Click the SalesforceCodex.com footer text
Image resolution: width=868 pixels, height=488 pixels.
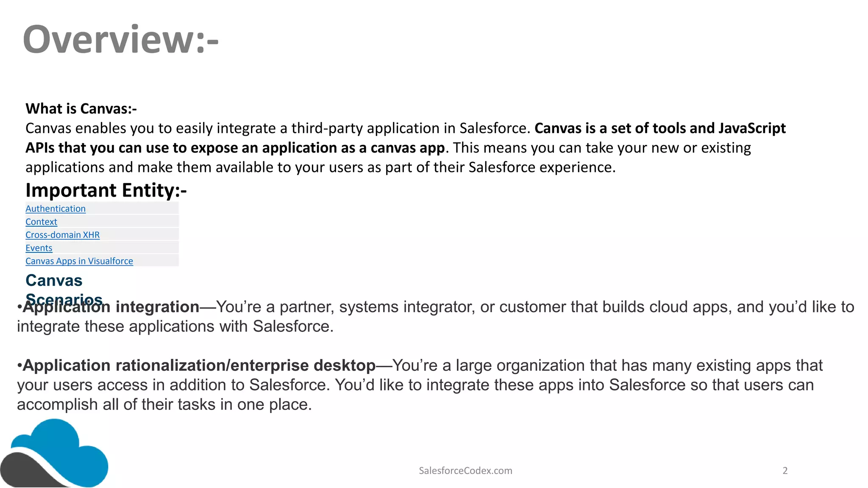tap(465, 471)
